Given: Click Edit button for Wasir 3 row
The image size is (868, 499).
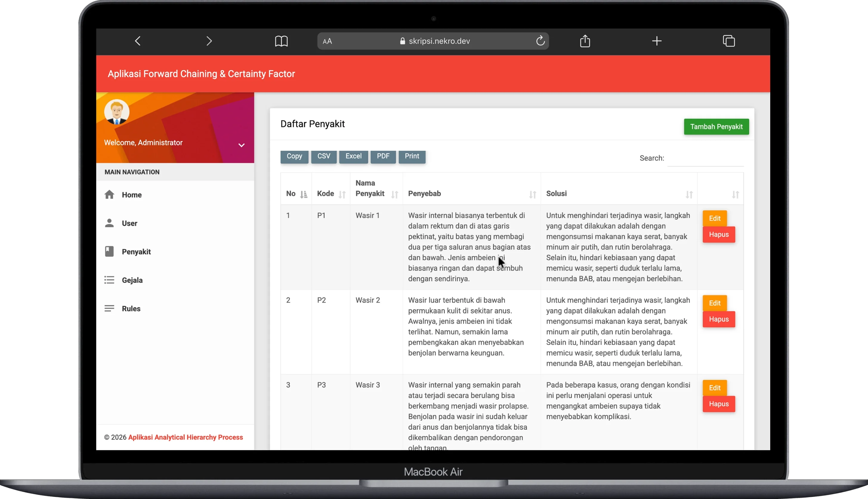Looking at the screenshot, I should pos(715,388).
